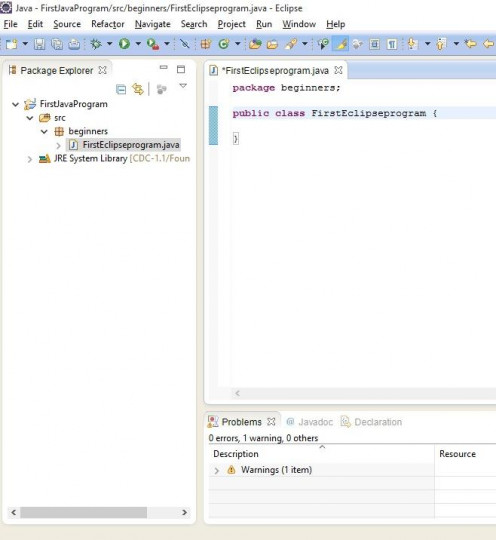Screen dimensions: 496x540
Task: Click the Last Edit Location icon
Action: click(x=470, y=44)
